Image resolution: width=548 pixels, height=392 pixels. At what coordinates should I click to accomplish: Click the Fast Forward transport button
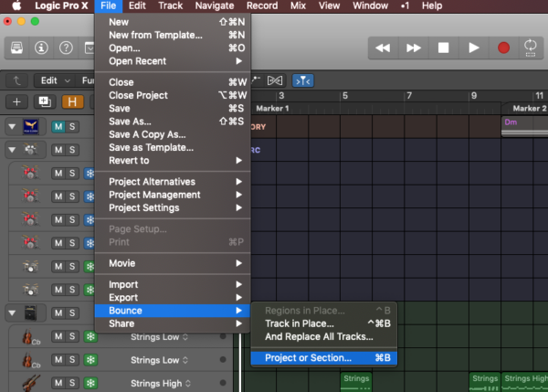[x=413, y=48]
